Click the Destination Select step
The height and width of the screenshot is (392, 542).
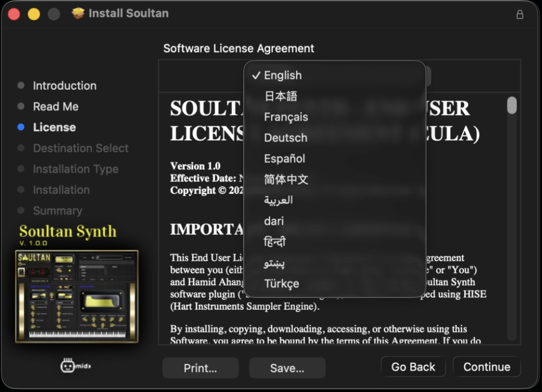pos(81,148)
